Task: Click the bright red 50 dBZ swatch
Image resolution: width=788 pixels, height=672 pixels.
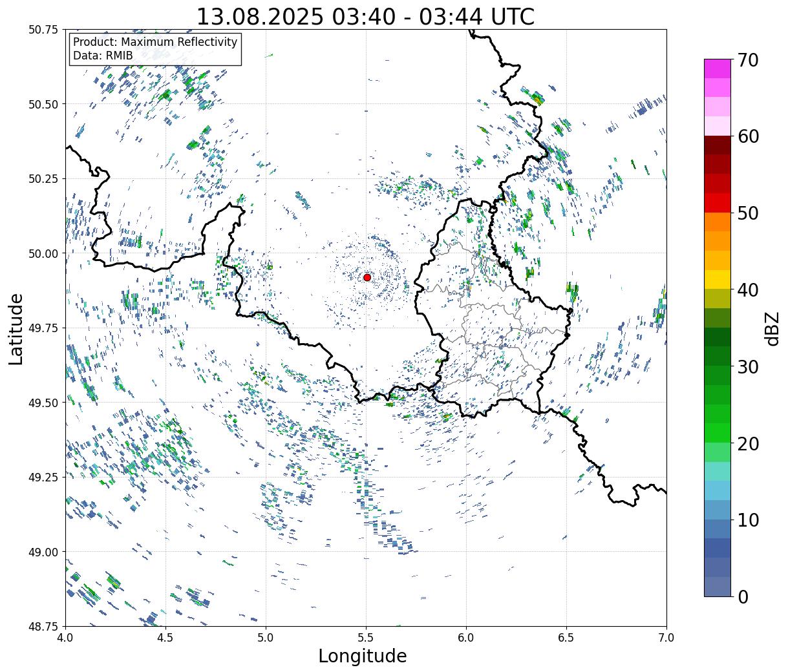Action: coord(718,202)
